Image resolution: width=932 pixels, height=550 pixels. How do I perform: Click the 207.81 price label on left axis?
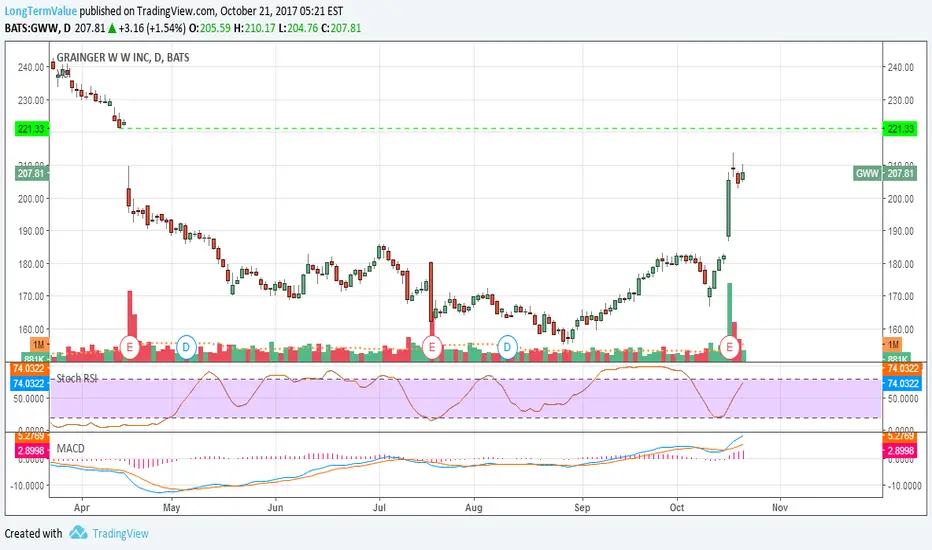(x=32, y=174)
